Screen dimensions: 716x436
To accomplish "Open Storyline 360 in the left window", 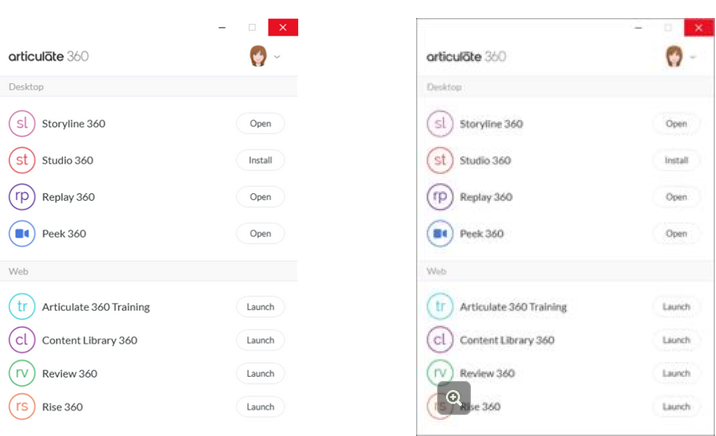I will (x=260, y=123).
